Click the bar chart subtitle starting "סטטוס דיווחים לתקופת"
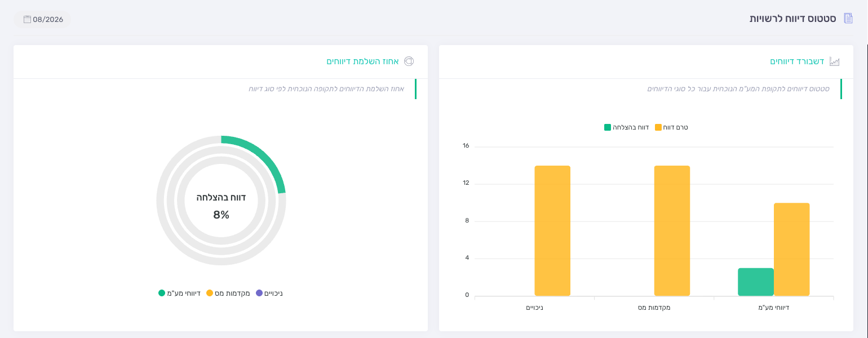 (738, 89)
